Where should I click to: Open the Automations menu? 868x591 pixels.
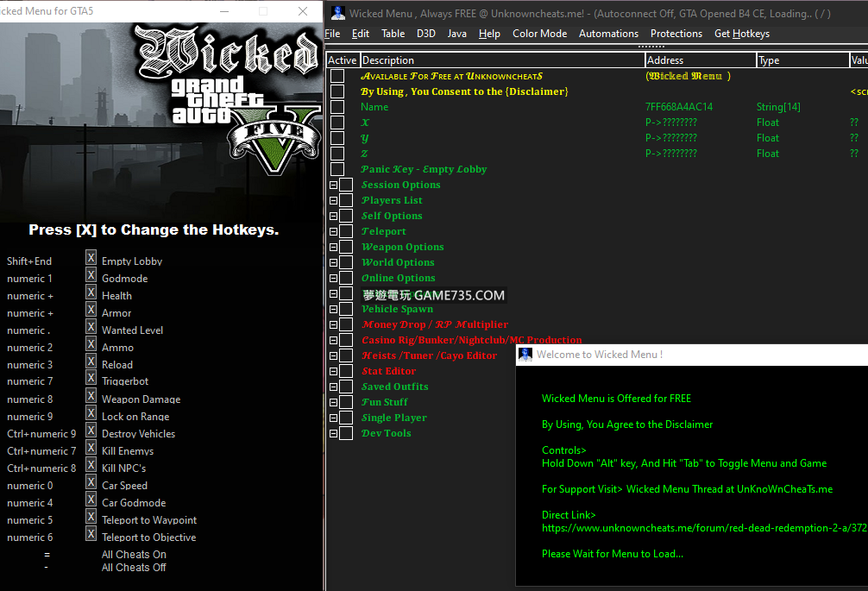(608, 34)
